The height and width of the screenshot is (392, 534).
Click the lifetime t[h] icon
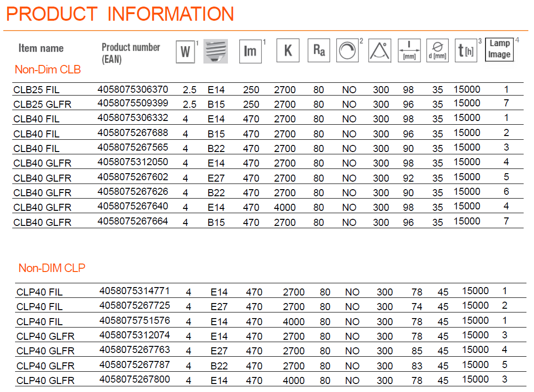(x=466, y=50)
